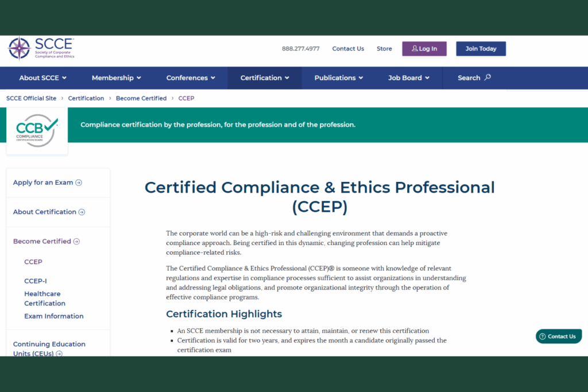Click the Certified Compliance & Ethics Professional heading
Viewport: 588px width, 392px height.
coord(319,197)
